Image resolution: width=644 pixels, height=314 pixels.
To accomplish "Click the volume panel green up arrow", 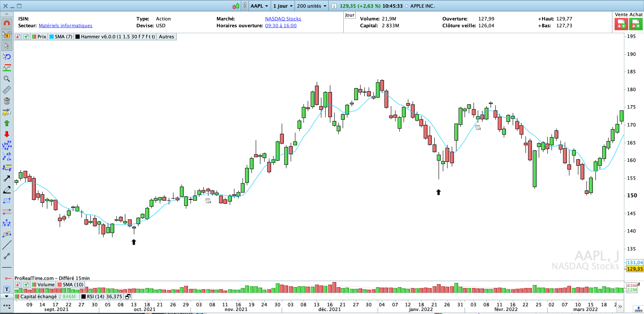I will [x=26, y=285].
